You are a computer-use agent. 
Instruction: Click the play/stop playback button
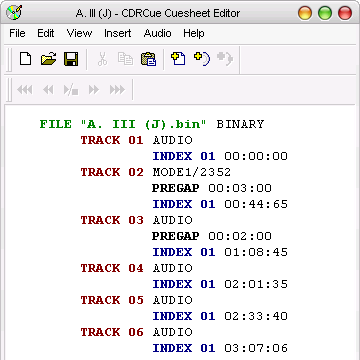click(x=71, y=90)
